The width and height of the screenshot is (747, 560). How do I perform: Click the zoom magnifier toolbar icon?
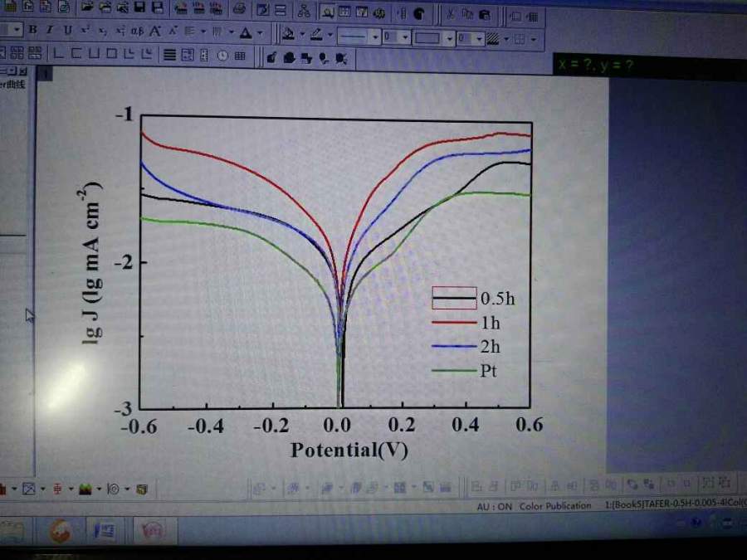[327, 12]
